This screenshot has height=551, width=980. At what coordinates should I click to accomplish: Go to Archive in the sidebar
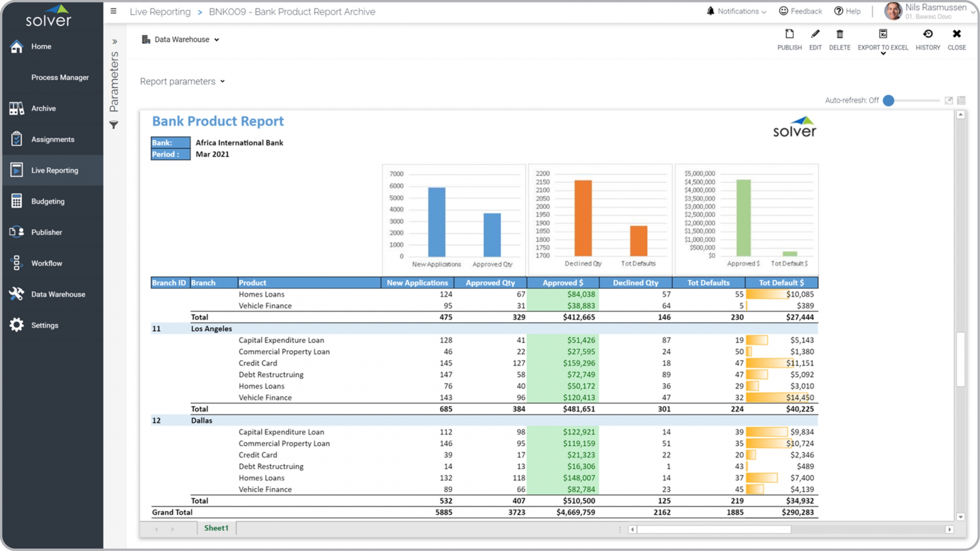click(x=43, y=109)
